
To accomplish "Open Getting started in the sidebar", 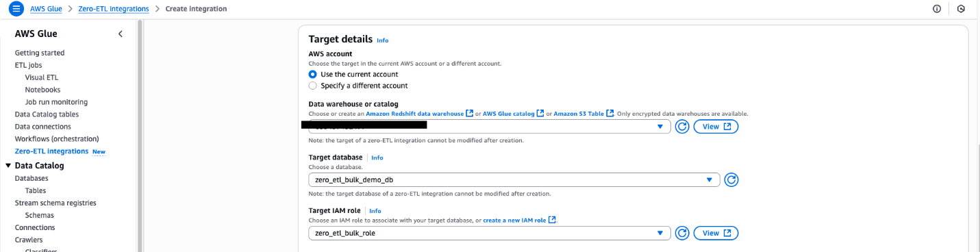I will [40, 53].
